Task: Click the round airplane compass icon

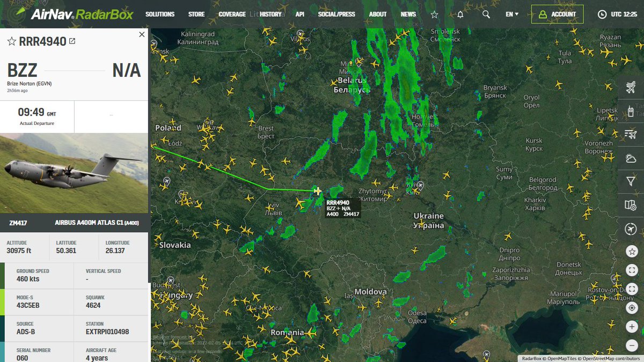Action: (631, 230)
